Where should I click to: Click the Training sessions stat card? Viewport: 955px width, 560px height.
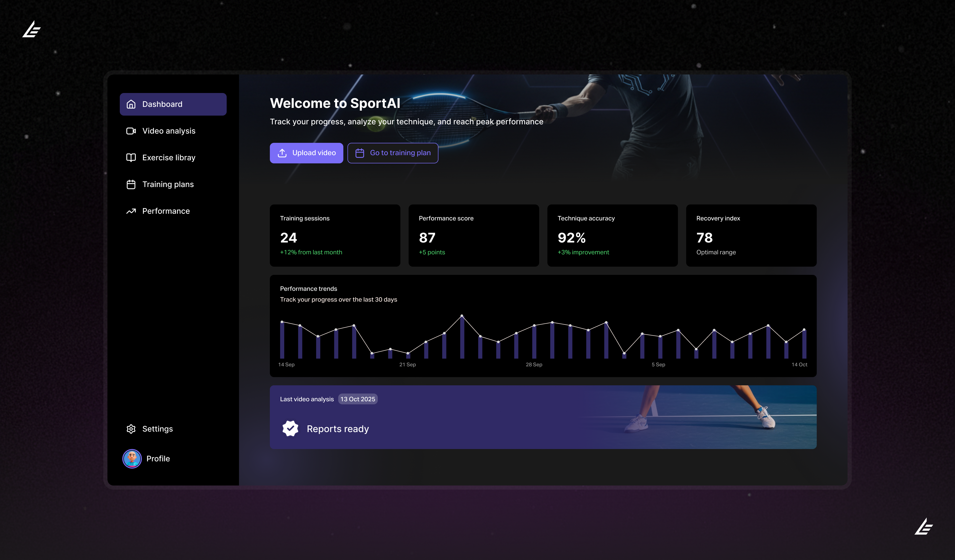click(335, 235)
